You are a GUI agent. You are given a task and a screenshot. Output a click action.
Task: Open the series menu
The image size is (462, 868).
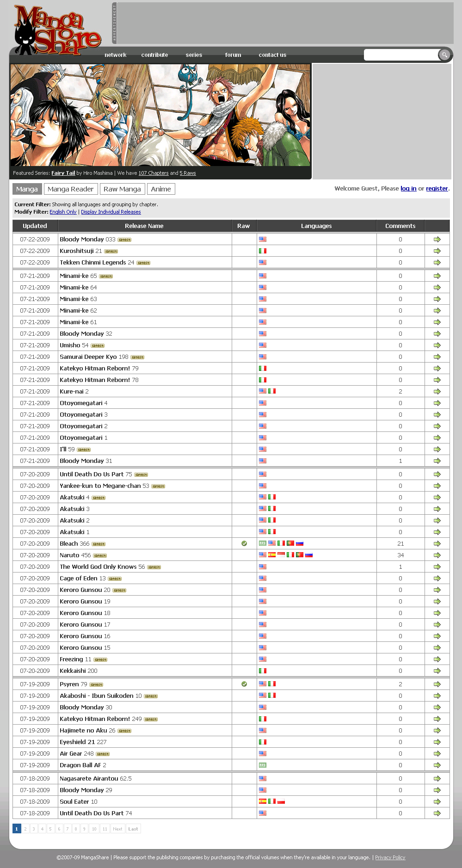(x=194, y=55)
